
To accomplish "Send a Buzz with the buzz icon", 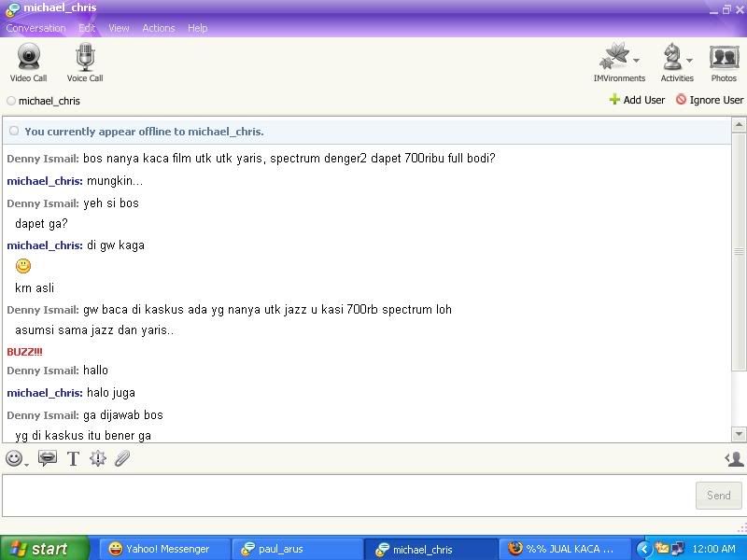I will [x=98, y=458].
